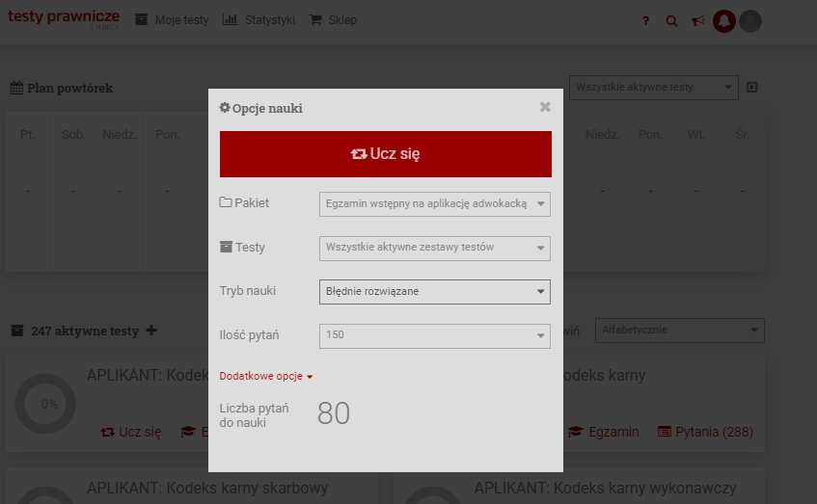
Task: Open Statystyki menu item
Action: [259, 20]
